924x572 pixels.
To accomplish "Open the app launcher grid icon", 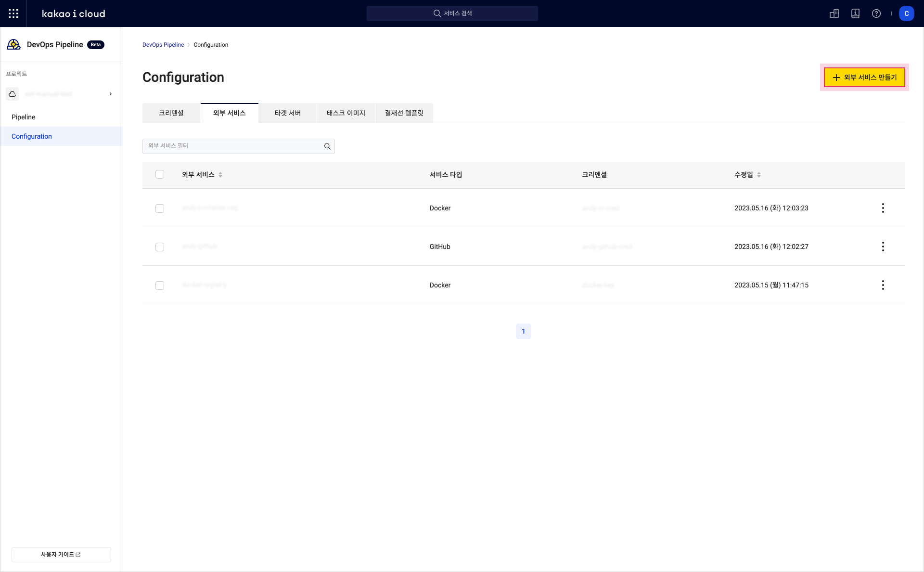I will click(13, 13).
